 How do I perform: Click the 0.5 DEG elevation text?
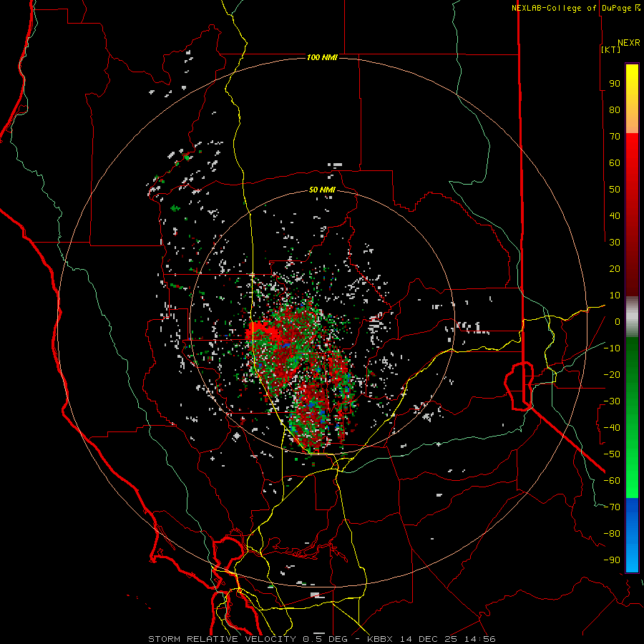(x=326, y=639)
